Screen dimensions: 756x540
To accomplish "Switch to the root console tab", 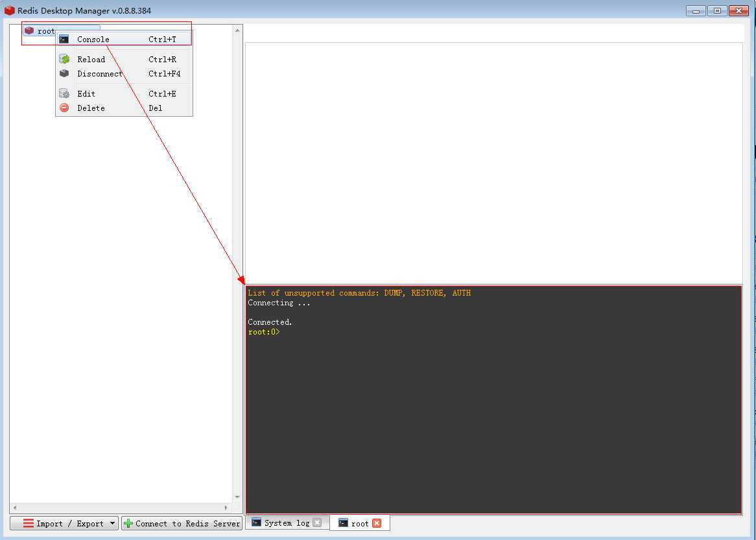I will click(x=360, y=523).
